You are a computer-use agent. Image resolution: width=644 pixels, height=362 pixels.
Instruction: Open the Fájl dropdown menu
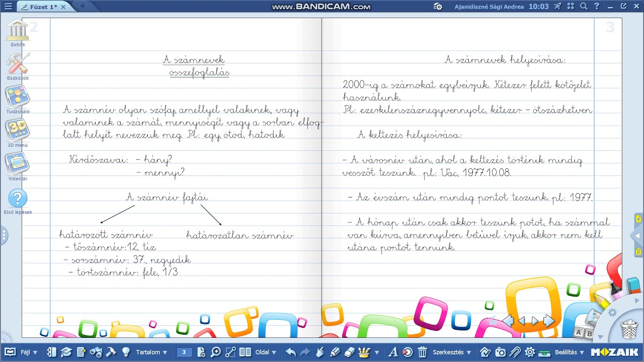coord(29,352)
